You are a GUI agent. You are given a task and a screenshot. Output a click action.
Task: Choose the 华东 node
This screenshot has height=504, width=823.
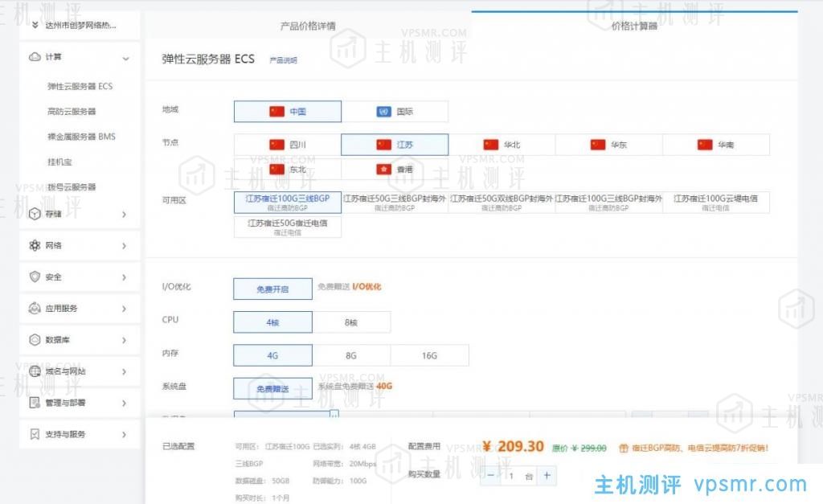tap(609, 145)
